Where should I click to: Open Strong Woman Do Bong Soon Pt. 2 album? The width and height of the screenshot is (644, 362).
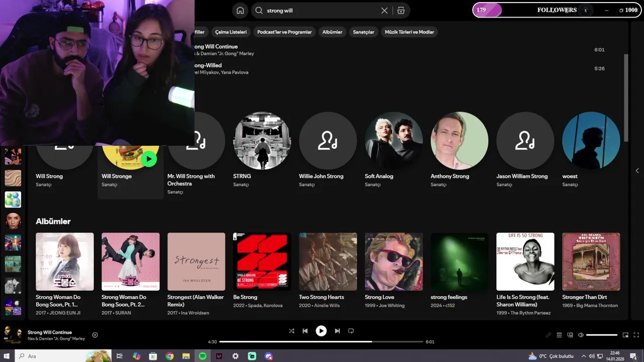[x=130, y=261]
